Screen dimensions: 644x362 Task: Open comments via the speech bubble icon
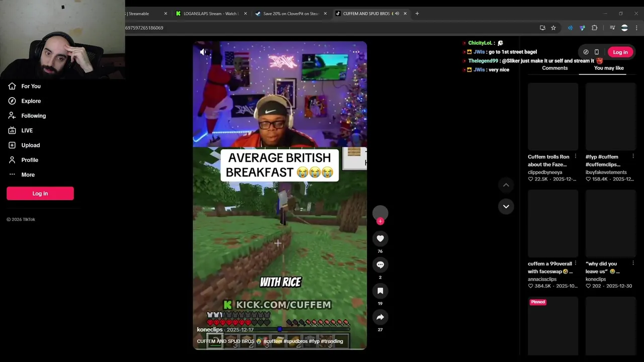coord(380,265)
